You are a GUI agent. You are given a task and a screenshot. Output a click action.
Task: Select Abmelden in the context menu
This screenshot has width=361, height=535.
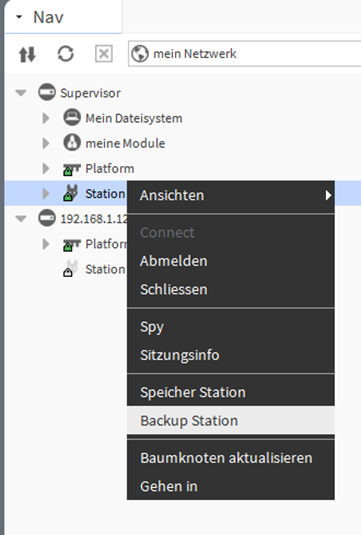click(x=231, y=261)
